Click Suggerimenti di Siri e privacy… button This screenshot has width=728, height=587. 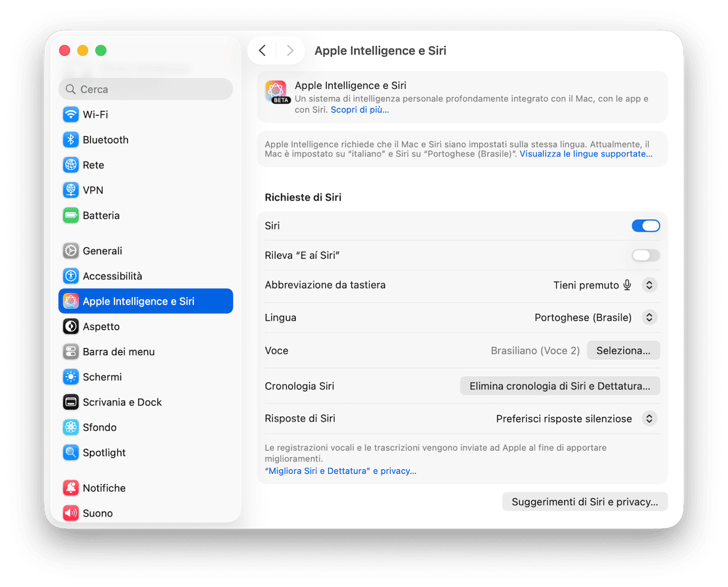click(585, 502)
